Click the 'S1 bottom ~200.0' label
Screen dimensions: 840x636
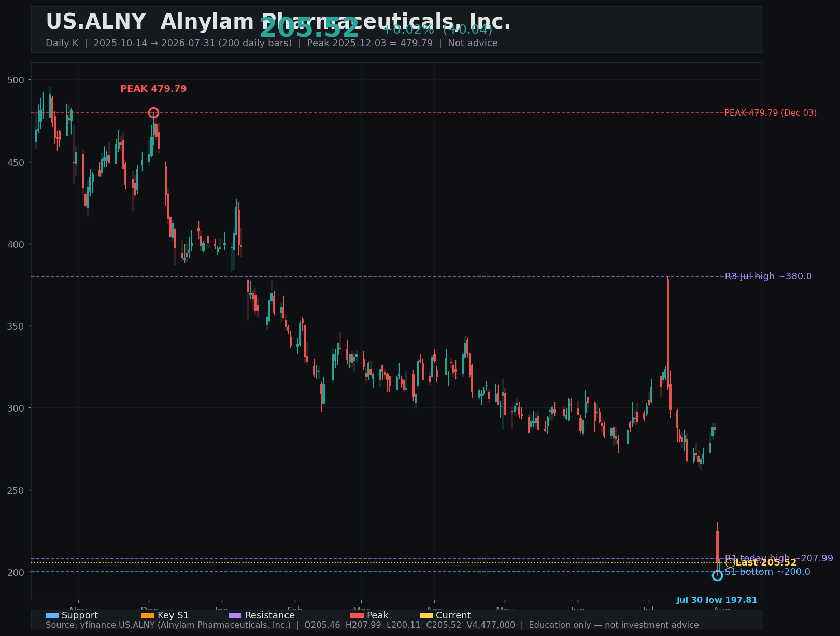click(x=767, y=572)
